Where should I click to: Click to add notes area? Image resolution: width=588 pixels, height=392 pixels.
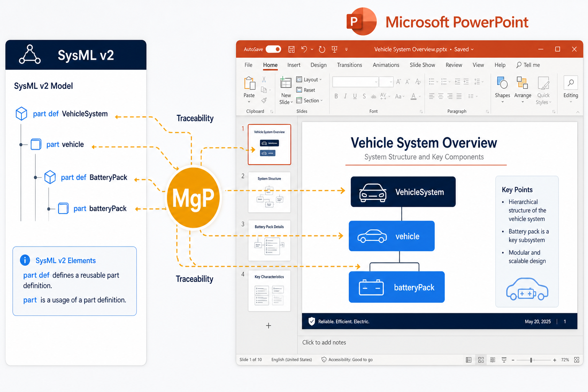[324, 343]
